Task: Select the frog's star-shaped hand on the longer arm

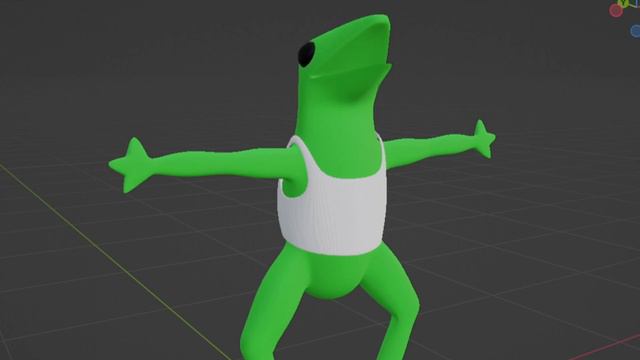Action: tap(131, 165)
